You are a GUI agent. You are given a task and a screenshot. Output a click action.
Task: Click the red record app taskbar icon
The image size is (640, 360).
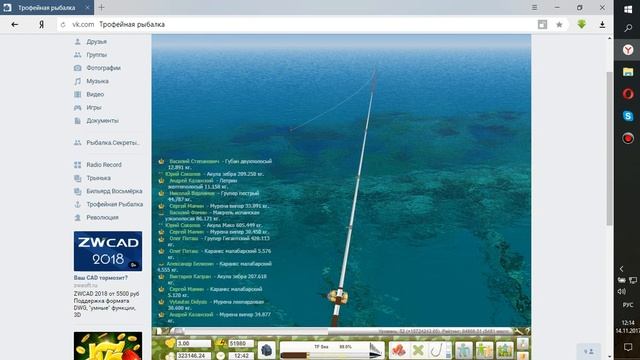click(x=628, y=138)
